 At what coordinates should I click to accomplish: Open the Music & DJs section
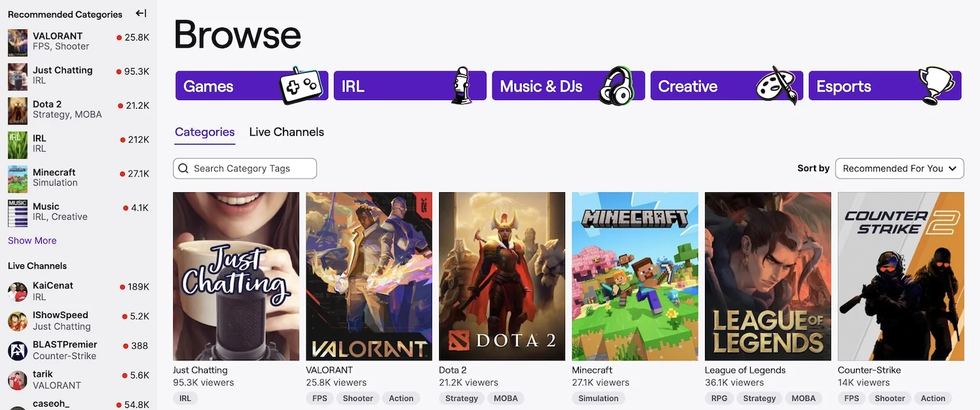point(568,86)
